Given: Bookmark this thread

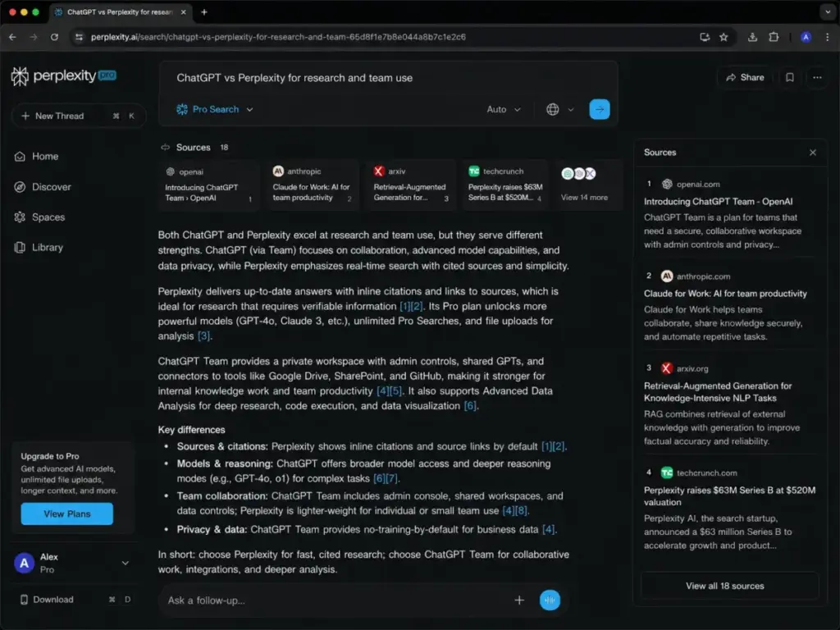Looking at the screenshot, I should [790, 78].
